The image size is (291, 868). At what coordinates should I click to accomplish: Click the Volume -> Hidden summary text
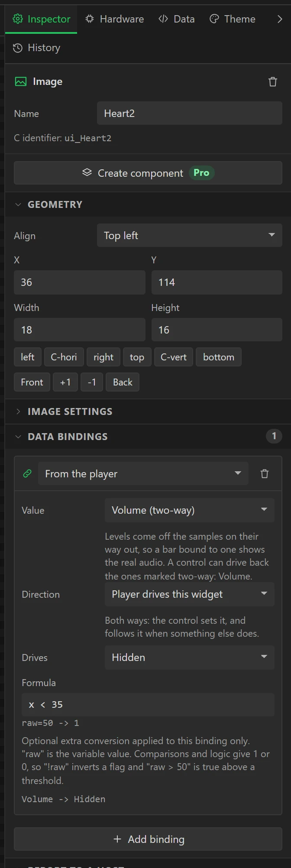(63, 799)
